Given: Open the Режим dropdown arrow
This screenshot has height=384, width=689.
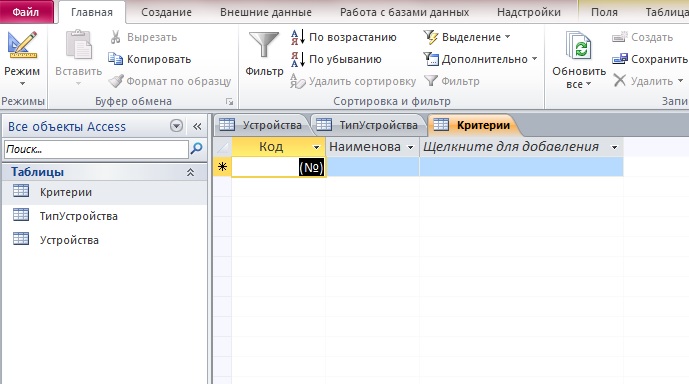Looking at the screenshot, I should coord(22,83).
